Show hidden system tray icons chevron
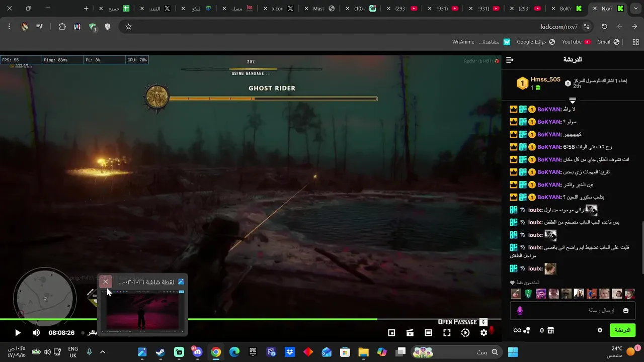The width and height of the screenshot is (644, 362). click(103, 352)
